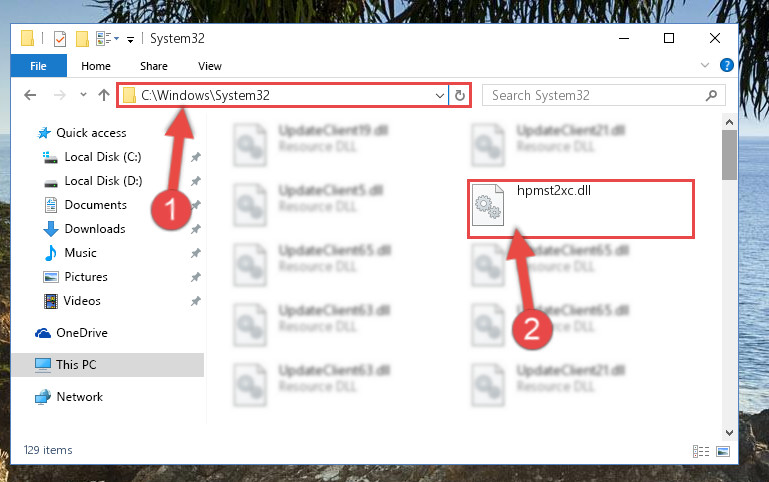This screenshot has width=769, height=482.
Task: Click the search magnifier icon
Action: (x=711, y=95)
